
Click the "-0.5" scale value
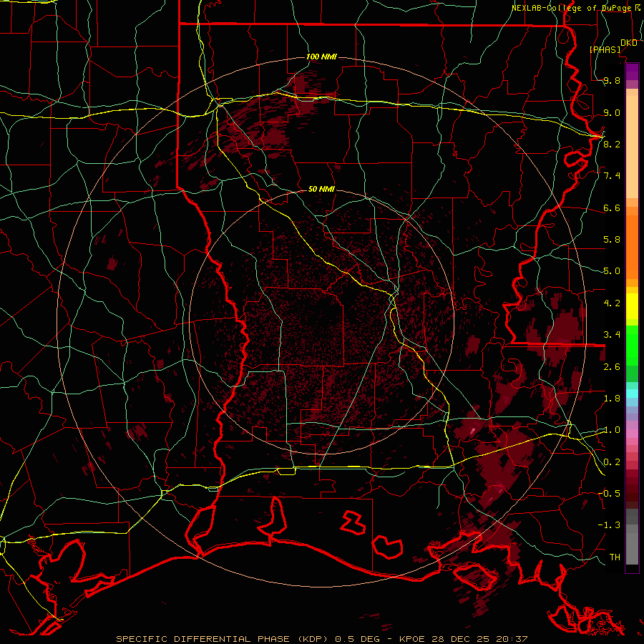point(609,493)
